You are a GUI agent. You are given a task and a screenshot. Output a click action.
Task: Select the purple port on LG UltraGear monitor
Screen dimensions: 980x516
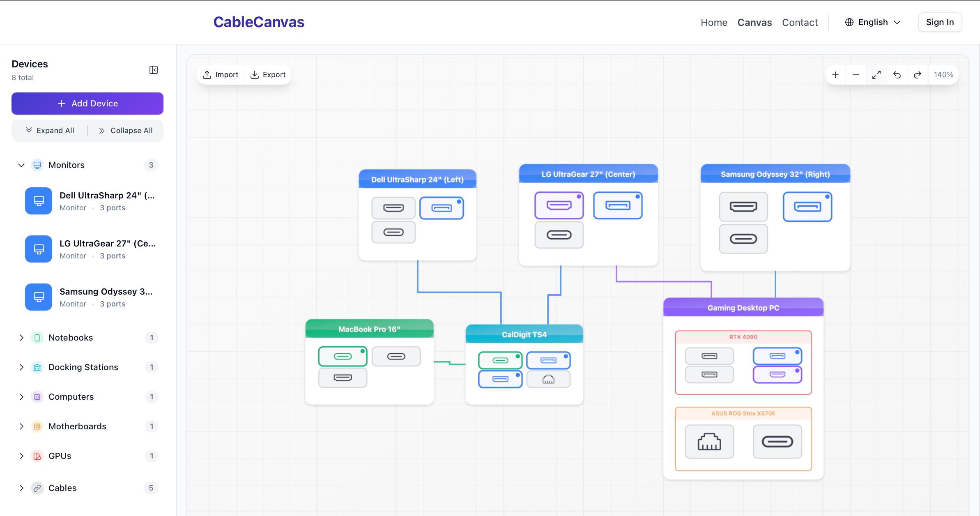559,205
